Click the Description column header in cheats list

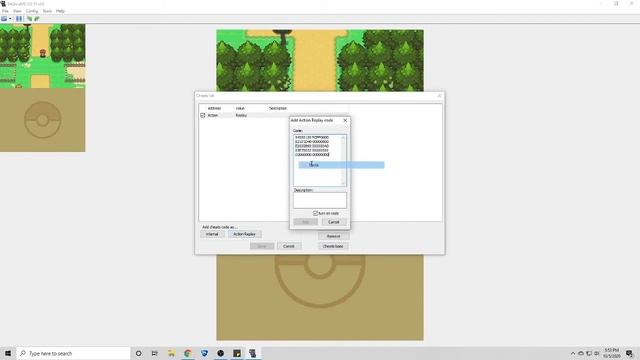click(278, 108)
